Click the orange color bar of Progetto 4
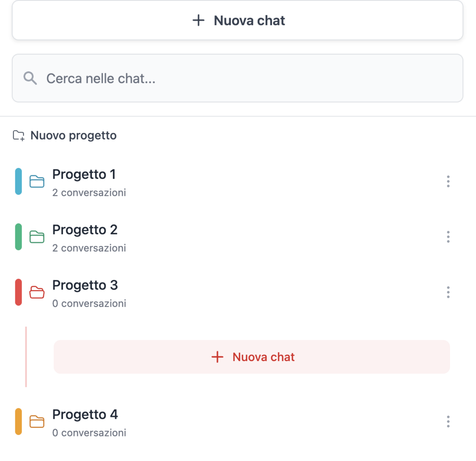This screenshot has height=461, width=476. point(18,421)
